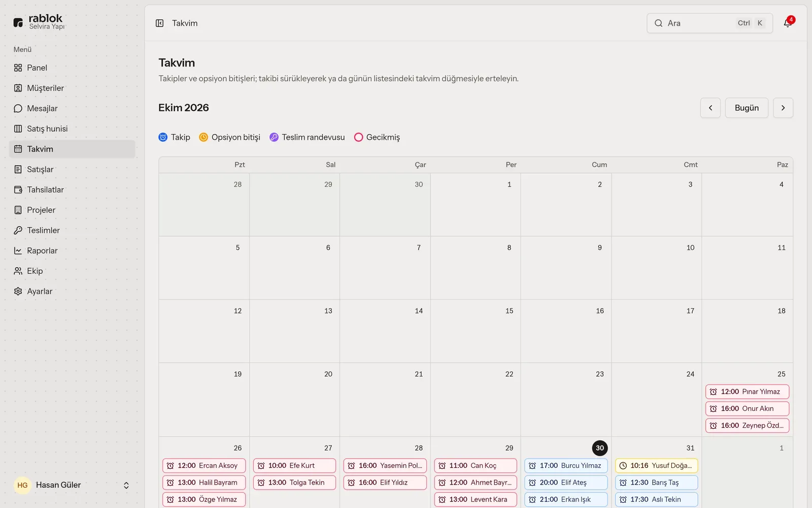This screenshot has width=812, height=508.
Task: Click the Teslimler key icon
Action: (18, 230)
